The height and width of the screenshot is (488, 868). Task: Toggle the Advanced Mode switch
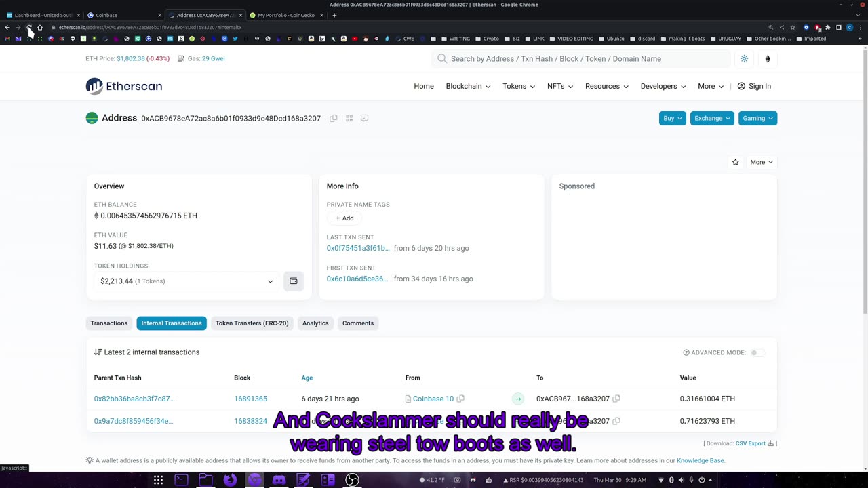click(x=757, y=352)
